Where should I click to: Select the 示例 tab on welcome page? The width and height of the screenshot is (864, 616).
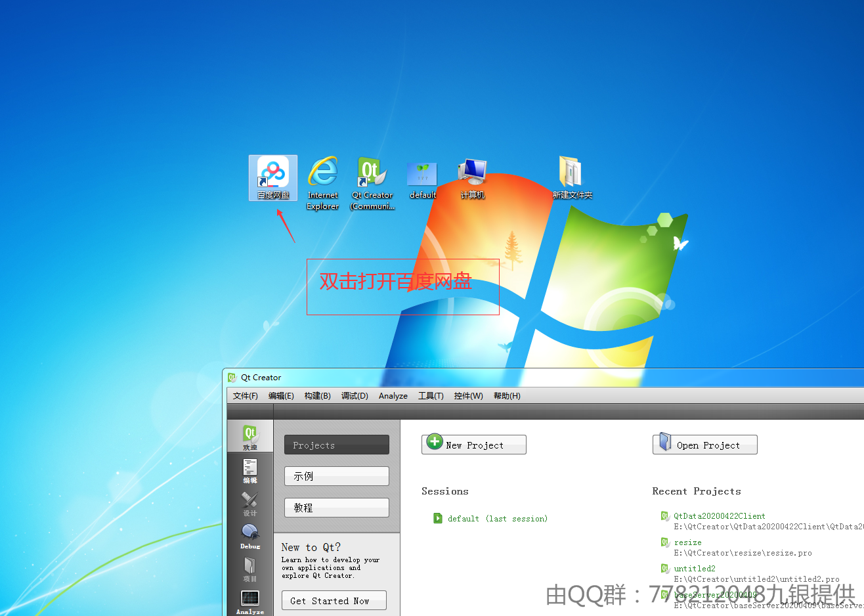coord(337,476)
